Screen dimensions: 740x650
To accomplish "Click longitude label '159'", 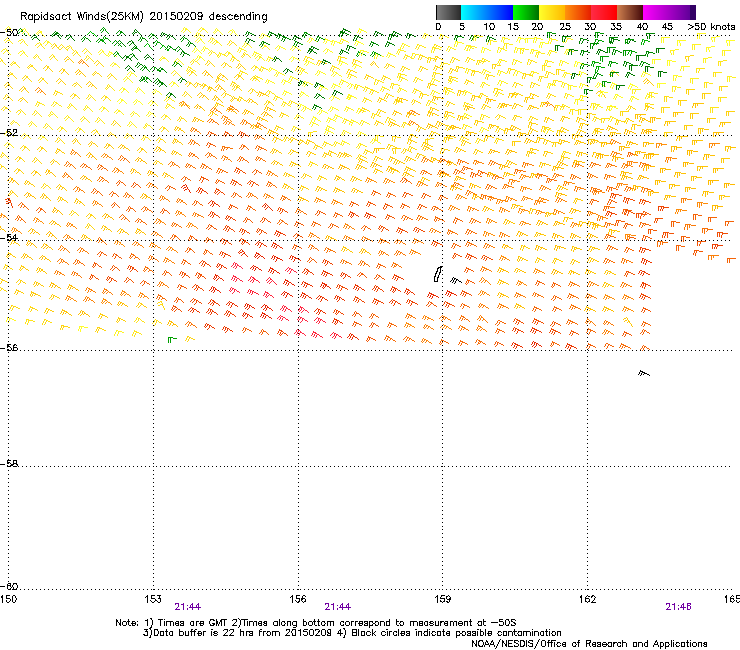I will (442, 599).
